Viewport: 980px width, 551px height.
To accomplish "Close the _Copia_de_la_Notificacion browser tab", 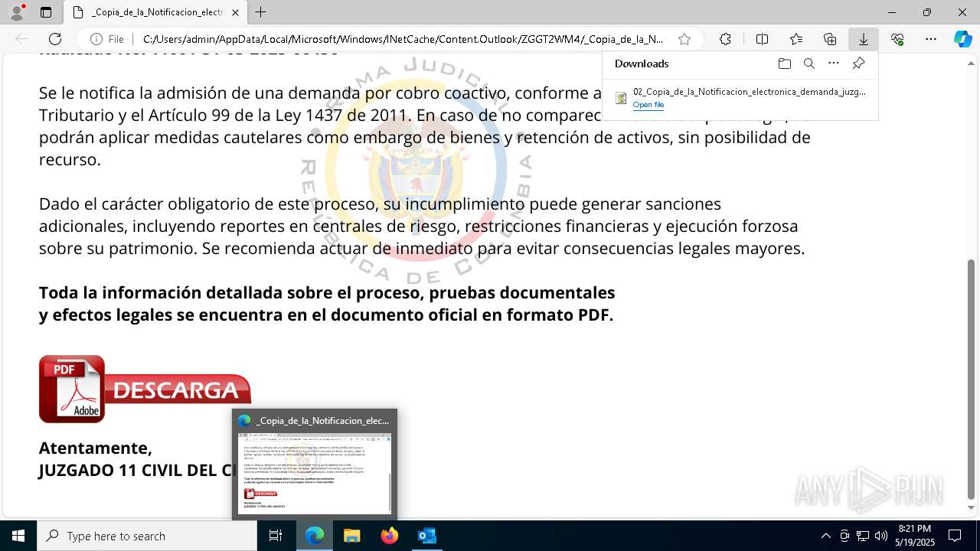I will coord(236,12).
